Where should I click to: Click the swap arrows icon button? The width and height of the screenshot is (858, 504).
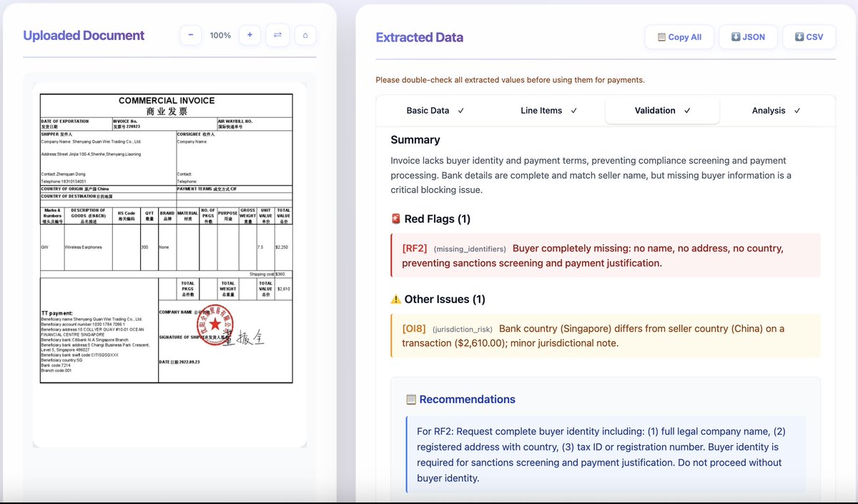277,35
